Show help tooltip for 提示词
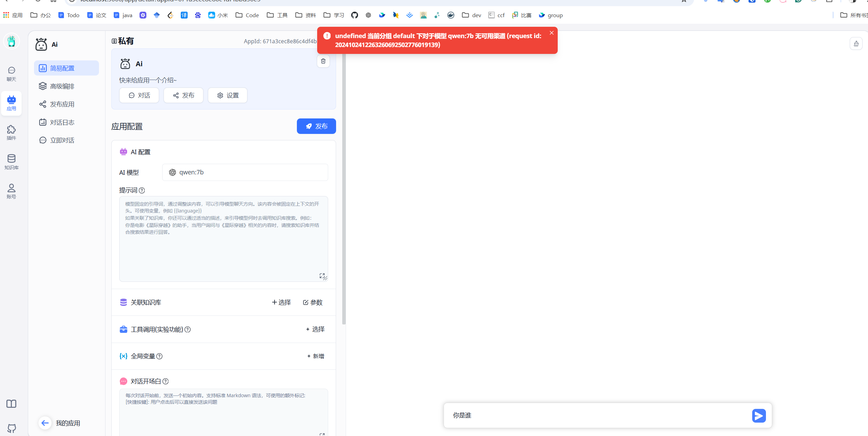 pyautogui.click(x=142, y=191)
